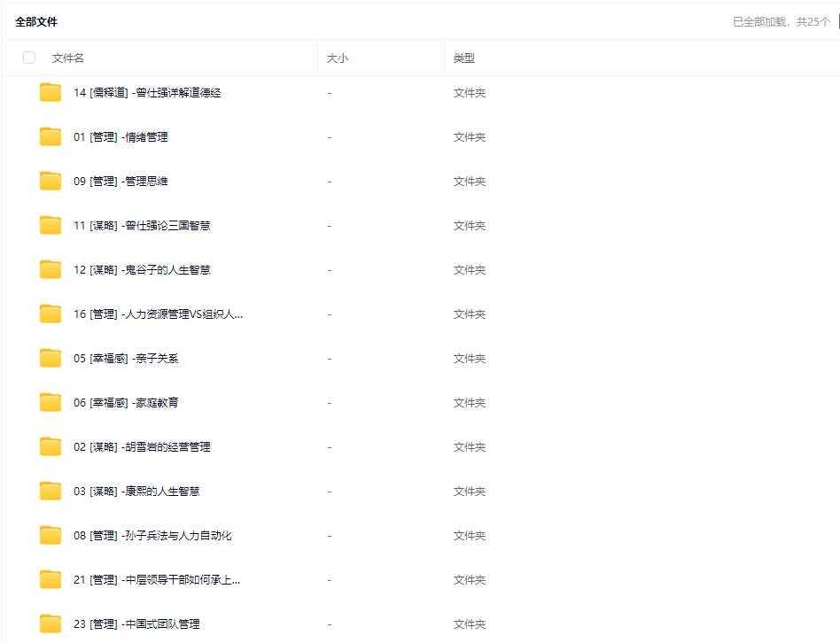This screenshot has height=643, width=840.
Task: Select the 文件夹 type cell of 家庭教育 row
Action: [470, 403]
